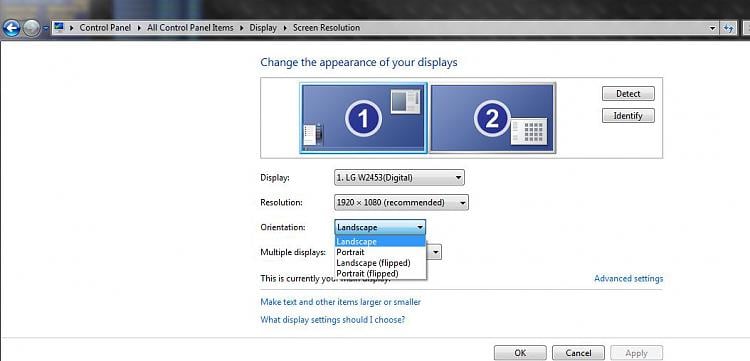Choose Landscape (flipped) orientation option
The height and width of the screenshot is (361, 750).
380,263
